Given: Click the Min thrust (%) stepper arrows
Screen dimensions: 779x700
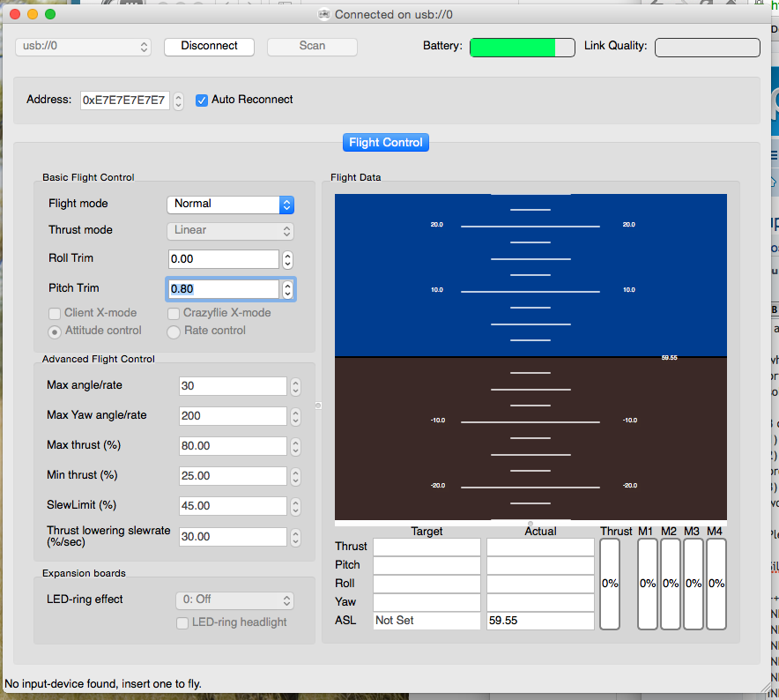Looking at the screenshot, I should click(295, 476).
